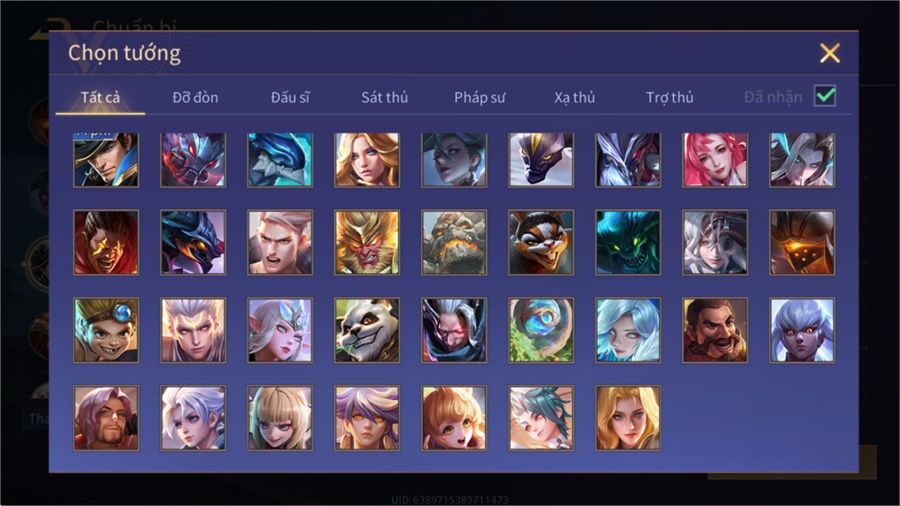Viewport: 900px width, 506px height.
Task: Select the stone golem hero portrait
Action: coord(454,242)
